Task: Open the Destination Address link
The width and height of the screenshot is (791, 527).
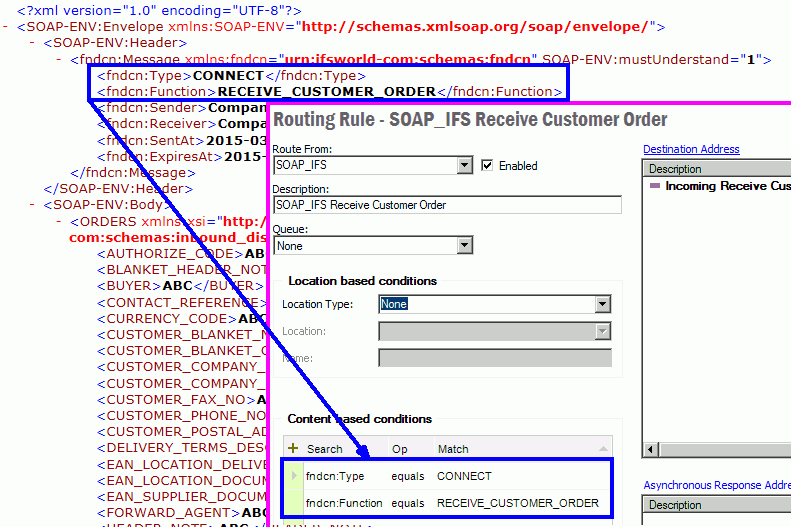Action: point(691,149)
